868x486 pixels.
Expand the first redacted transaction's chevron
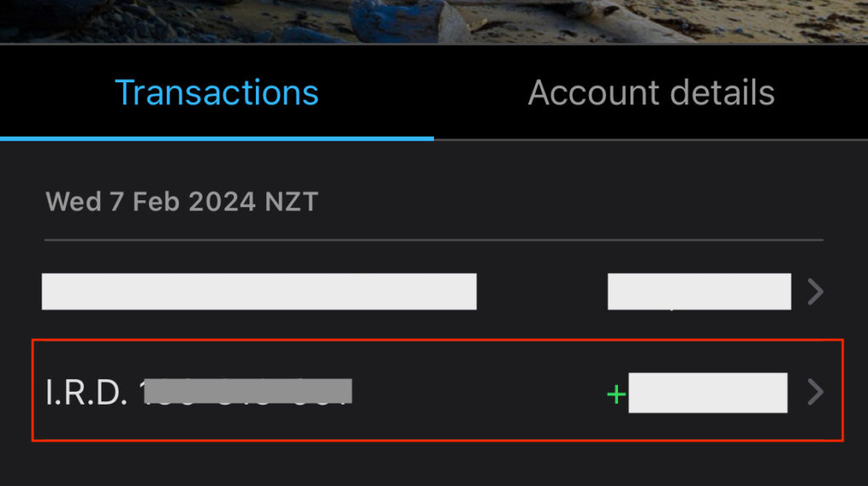815,292
